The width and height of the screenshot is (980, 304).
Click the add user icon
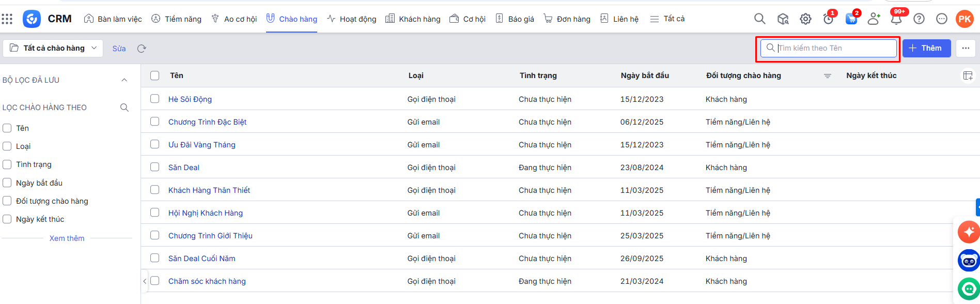click(874, 19)
